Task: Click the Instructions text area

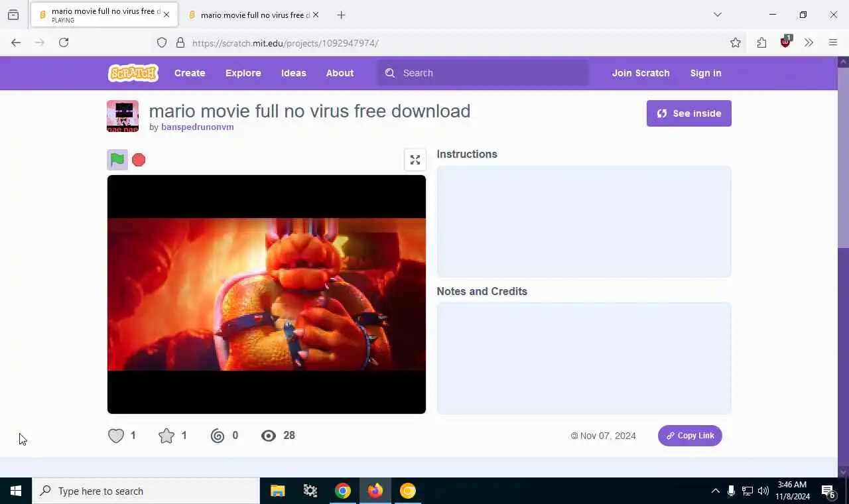Action: 584,221
